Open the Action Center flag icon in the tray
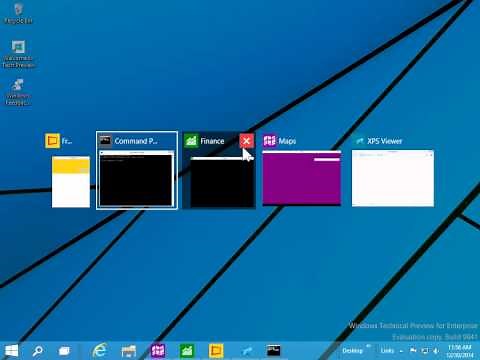 [x=413, y=351]
